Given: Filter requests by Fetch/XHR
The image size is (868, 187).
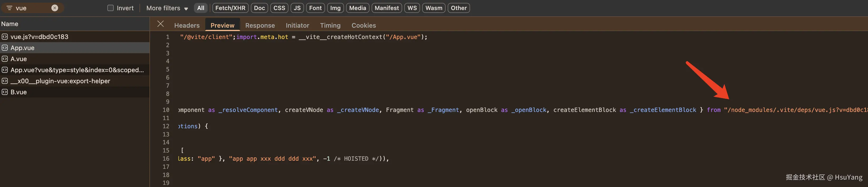Looking at the screenshot, I should point(230,8).
